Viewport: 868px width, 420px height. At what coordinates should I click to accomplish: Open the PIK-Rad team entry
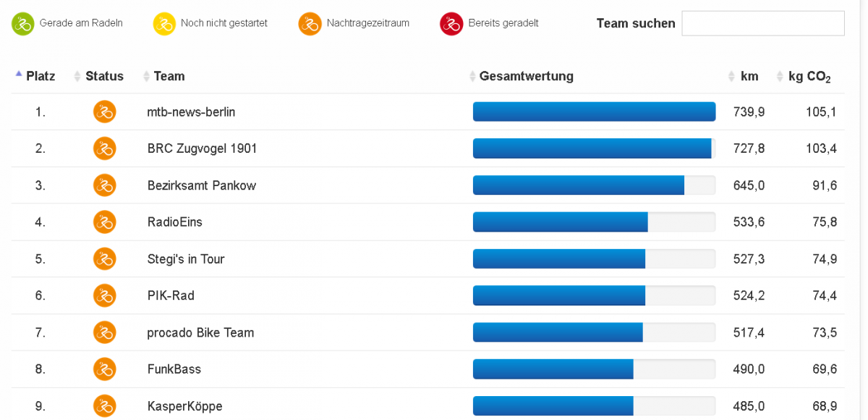(171, 295)
